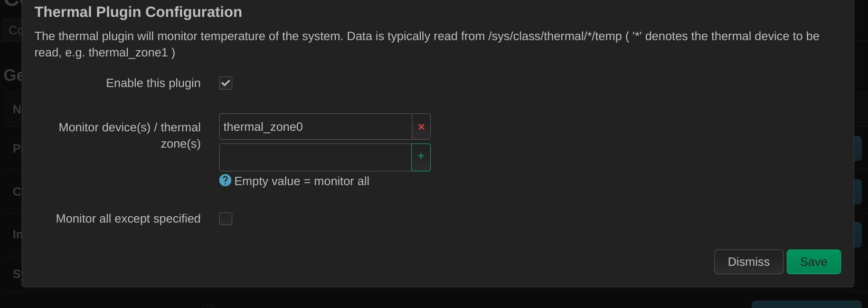Click the plugin description paragraph text
This screenshot has width=868, height=308.
(427, 44)
